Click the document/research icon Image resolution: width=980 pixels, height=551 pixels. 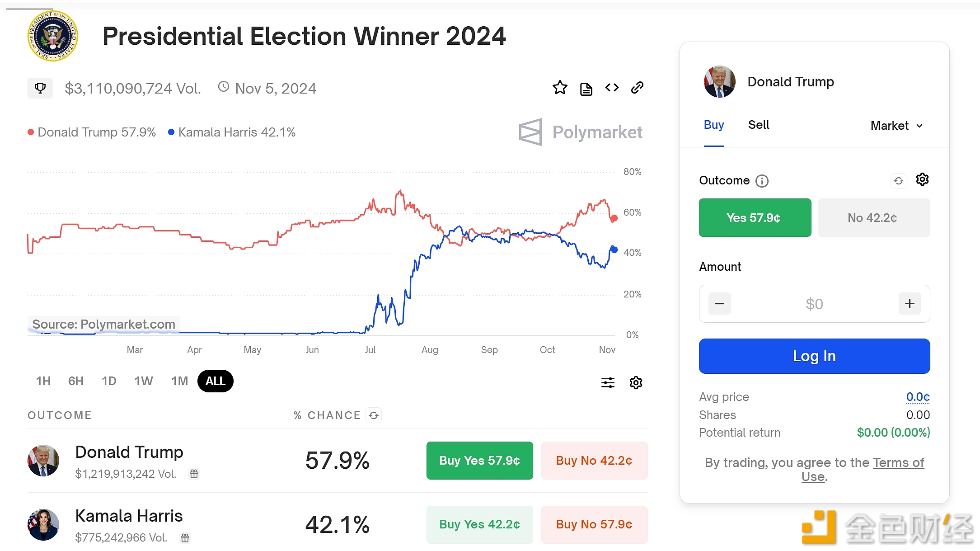[586, 88]
